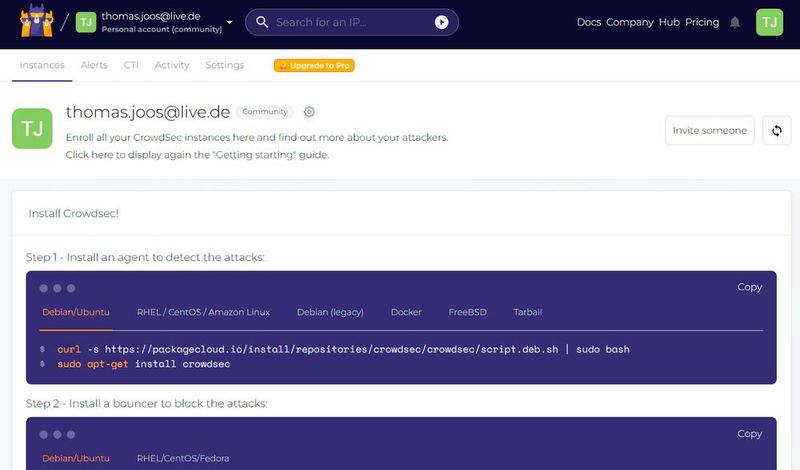Copy the Step 2 bouncer commands

coord(749,433)
